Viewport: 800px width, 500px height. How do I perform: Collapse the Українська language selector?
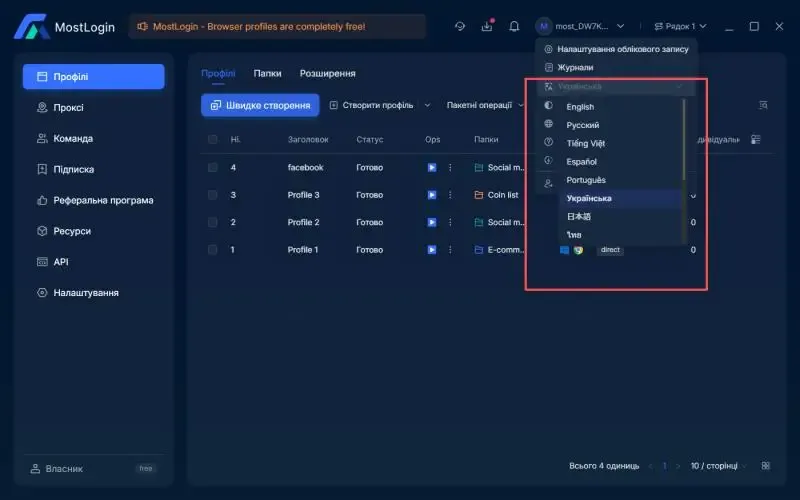tap(616, 87)
